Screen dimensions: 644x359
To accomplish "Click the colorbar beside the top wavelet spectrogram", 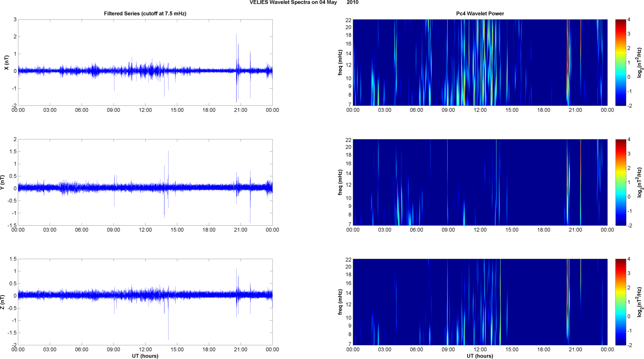I will click(x=620, y=62).
